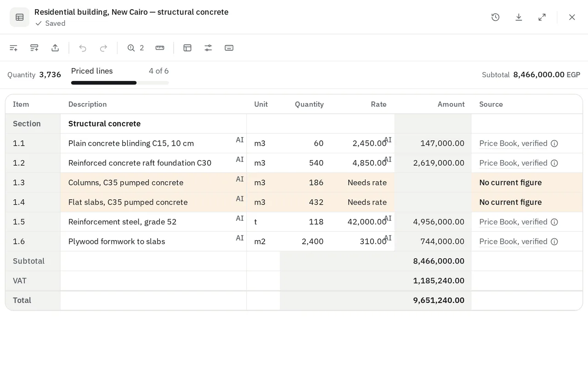This screenshot has width=588, height=368.
Task: Open version history clock icon
Action: (x=495, y=17)
